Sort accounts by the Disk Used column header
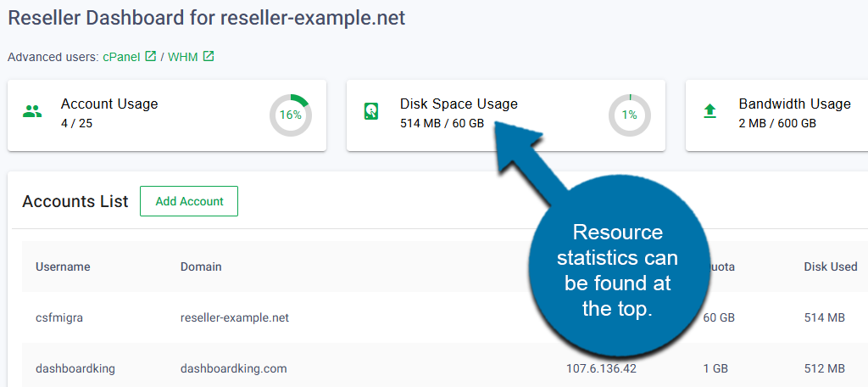Viewport: 868px width, 387px height. tap(830, 266)
